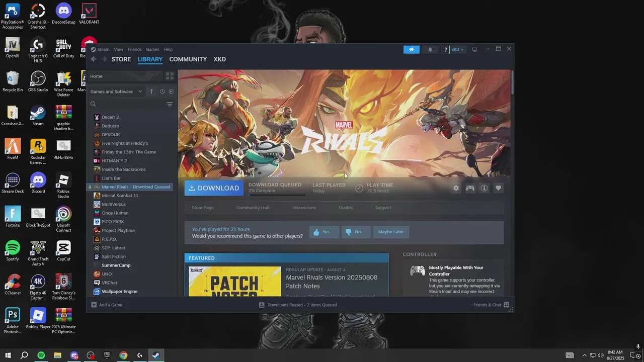644x362 pixels.
Task: Open the Guides link
Action: (346, 208)
